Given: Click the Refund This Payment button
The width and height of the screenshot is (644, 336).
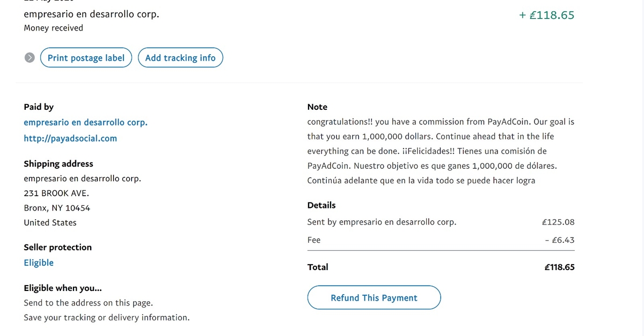Looking at the screenshot, I should click(374, 298).
